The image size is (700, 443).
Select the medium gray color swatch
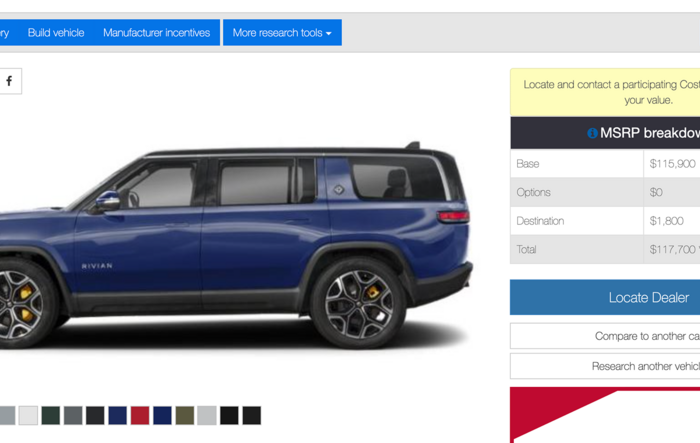[73, 415]
